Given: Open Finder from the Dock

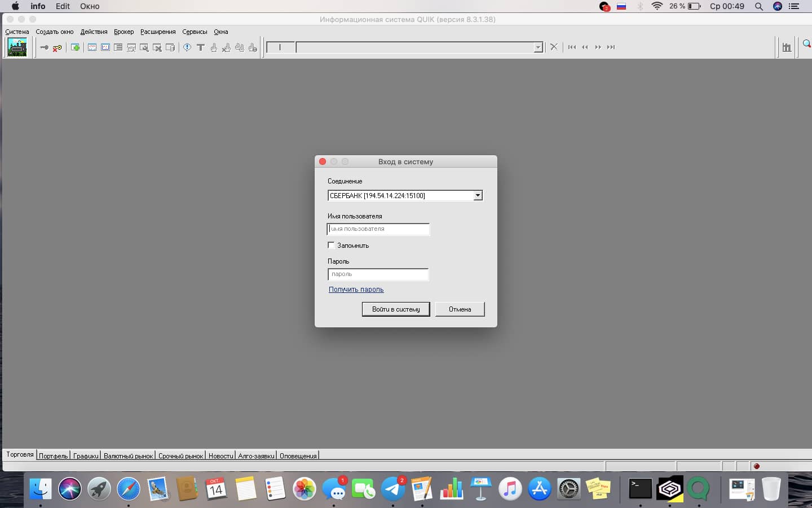Looking at the screenshot, I should coord(41,489).
